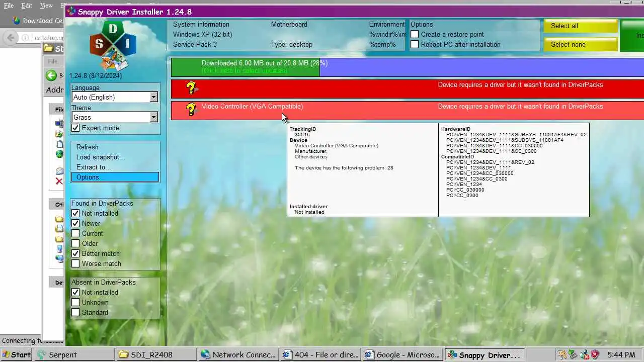Check the Current filter checkbox
Screen dimensions: 644x362
tap(75, 233)
